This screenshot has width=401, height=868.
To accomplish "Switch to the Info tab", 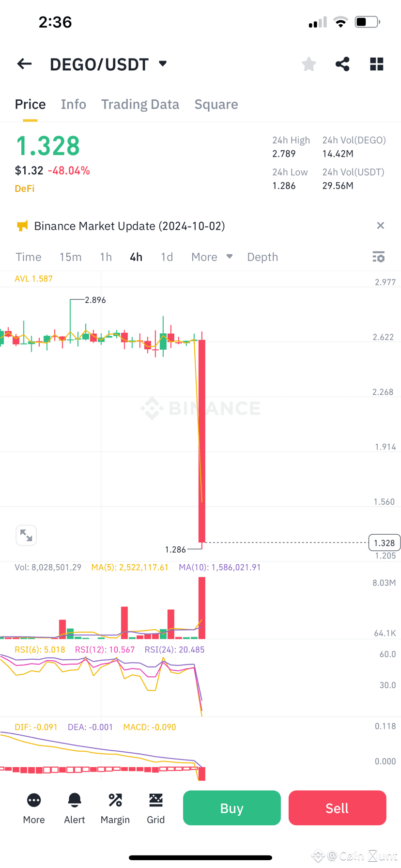I will (74, 104).
